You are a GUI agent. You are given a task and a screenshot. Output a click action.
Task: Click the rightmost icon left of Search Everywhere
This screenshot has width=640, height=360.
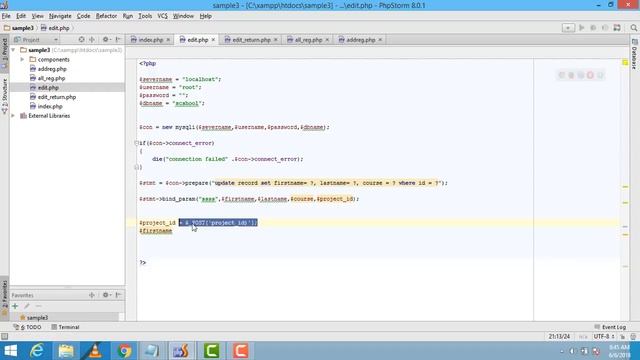pyautogui.click(x=617, y=28)
